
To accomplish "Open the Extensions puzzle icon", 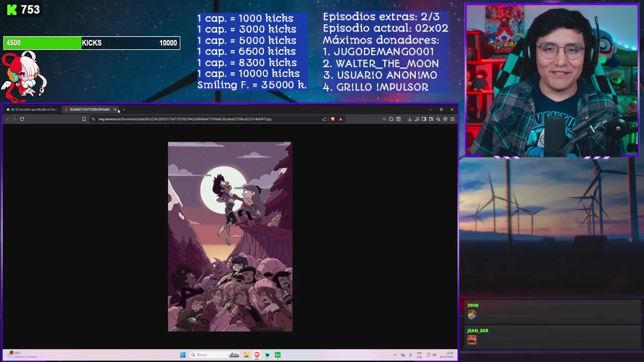I will [x=391, y=119].
